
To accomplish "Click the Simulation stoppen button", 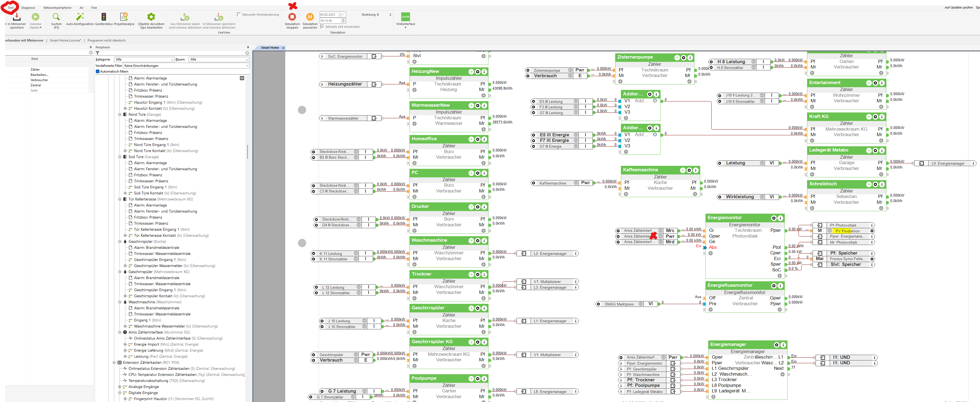I will point(292,17).
